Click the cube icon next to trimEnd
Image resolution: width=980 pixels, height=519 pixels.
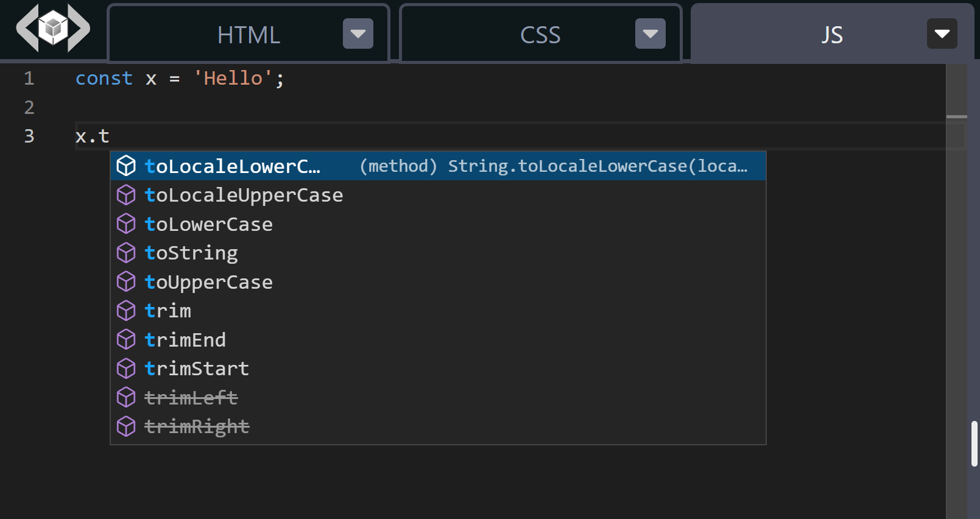click(126, 340)
